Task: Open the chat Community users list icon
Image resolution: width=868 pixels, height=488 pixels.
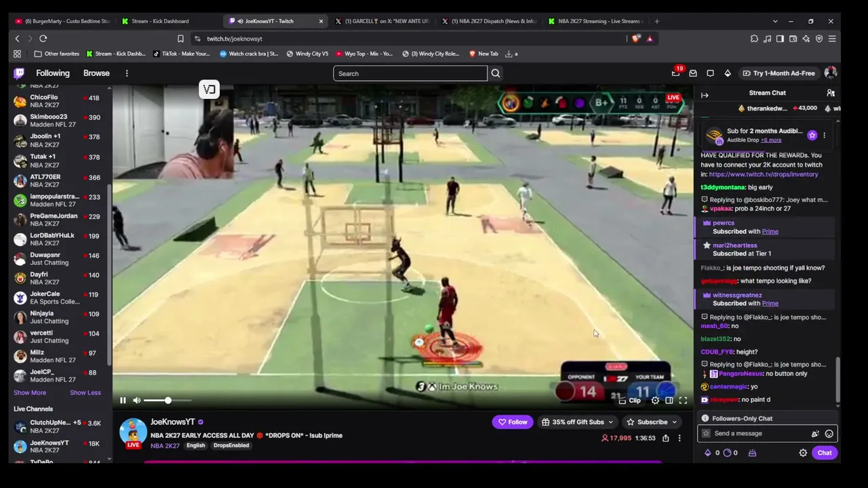Action: click(x=831, y=93)
